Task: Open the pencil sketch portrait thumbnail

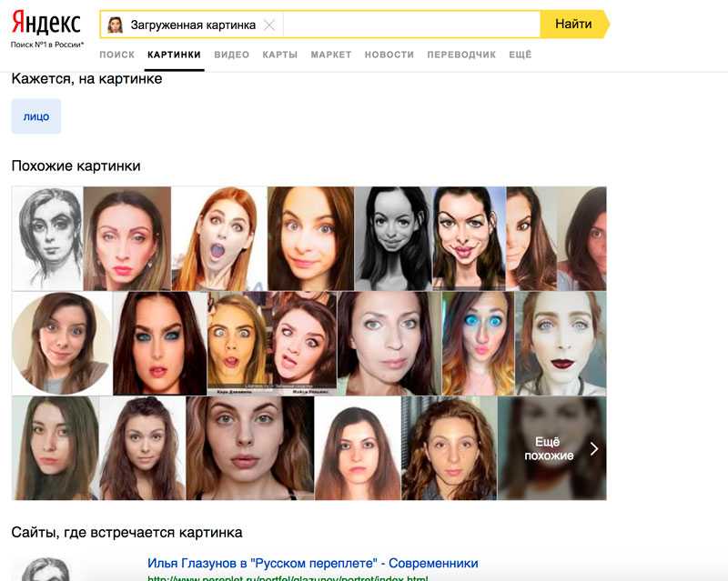Action: pos(47,238)
